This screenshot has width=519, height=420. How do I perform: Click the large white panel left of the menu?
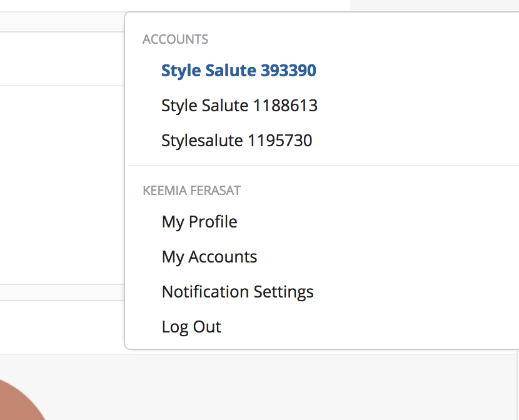(x=62, y=185)
